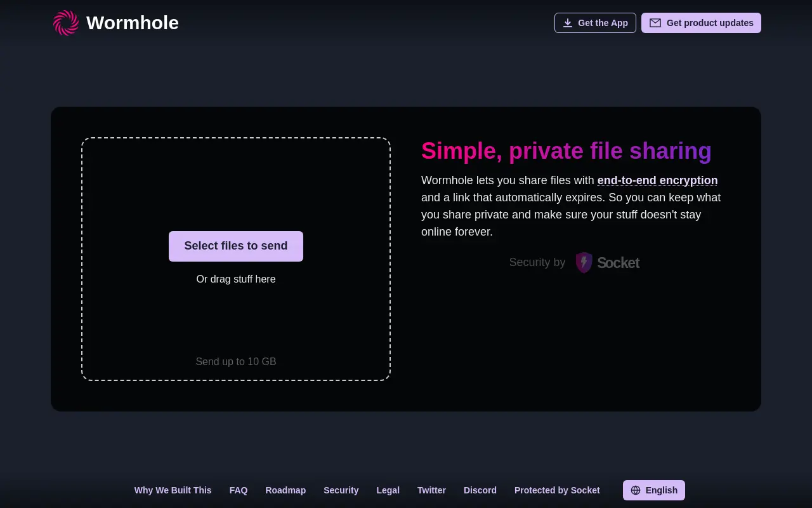
Task: Open the Security footer link
Action: (341, 490)
